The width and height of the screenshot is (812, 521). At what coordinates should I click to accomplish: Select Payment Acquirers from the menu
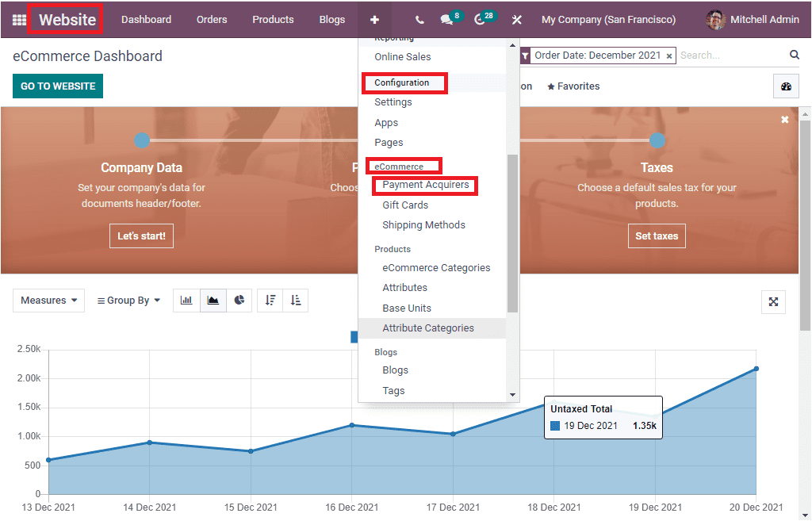[425, 186]
